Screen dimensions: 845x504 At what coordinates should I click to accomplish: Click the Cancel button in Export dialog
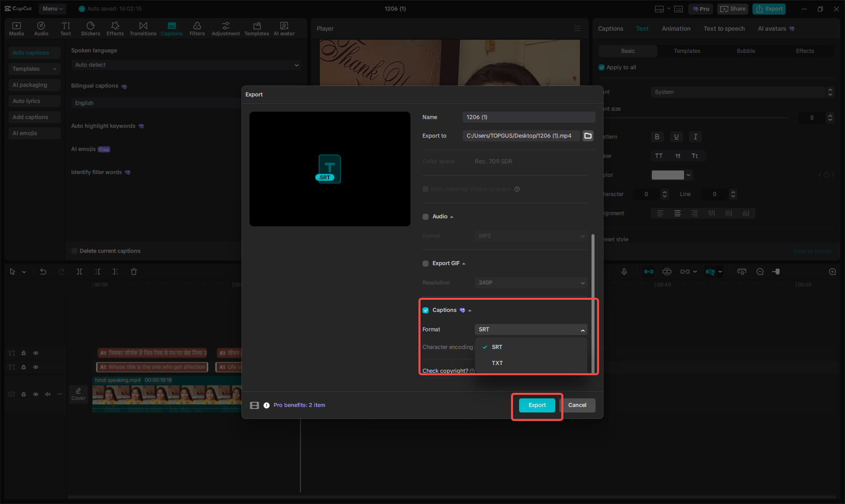click(577, 405)
